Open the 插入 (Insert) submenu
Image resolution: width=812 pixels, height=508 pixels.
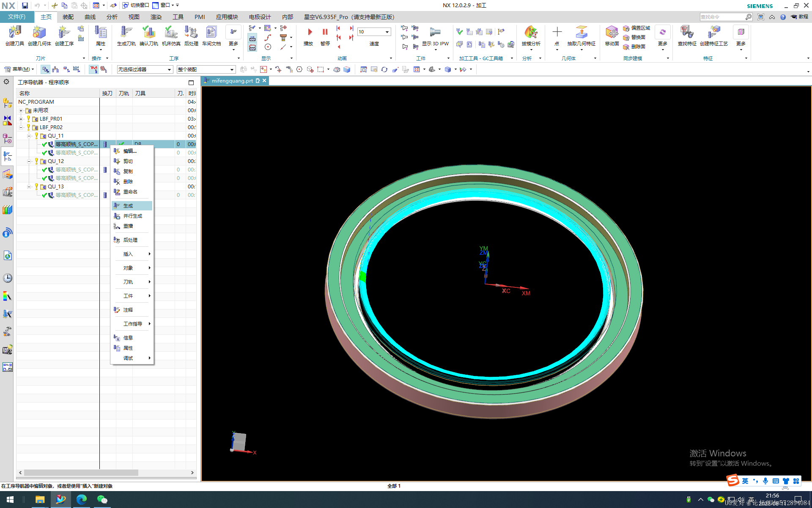click(132, 254)
